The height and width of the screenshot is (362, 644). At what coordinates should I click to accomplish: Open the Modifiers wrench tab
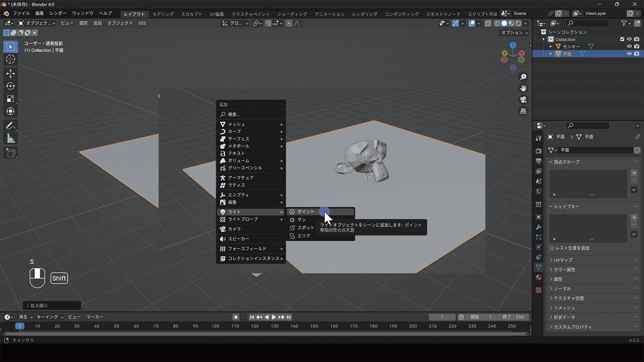(x=538, y=227)
